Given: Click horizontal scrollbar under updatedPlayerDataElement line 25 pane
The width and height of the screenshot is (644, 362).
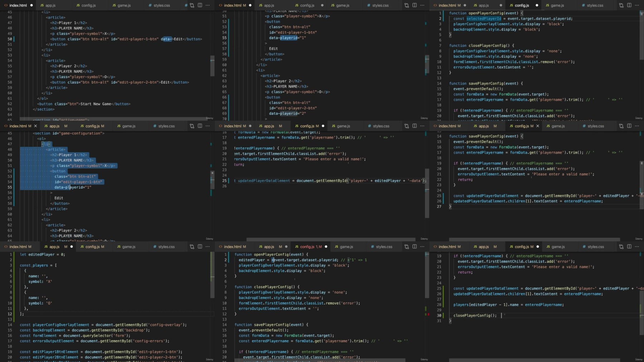Looking at the screenshot, I should pyautogui.click(x=331, y=239).
